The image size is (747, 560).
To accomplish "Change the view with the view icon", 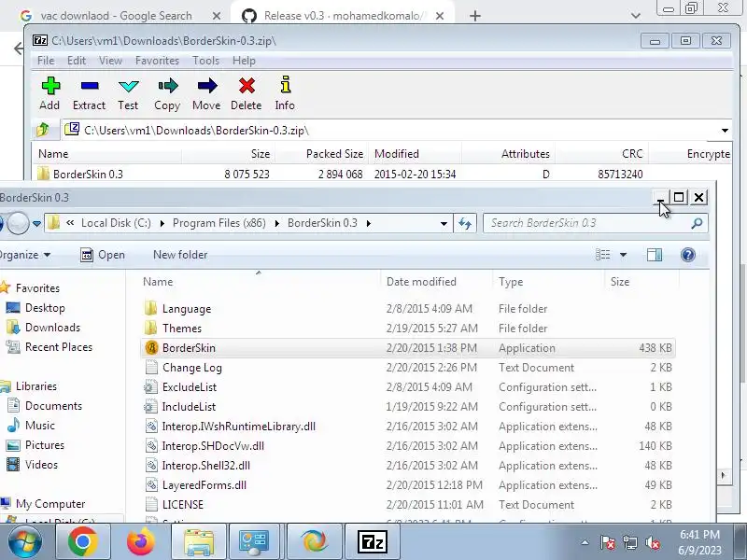I will click(x=602, y=255).
